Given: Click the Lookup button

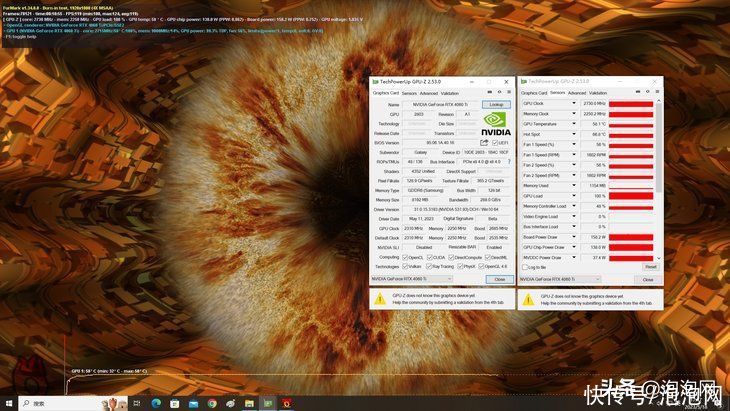Looking at the screenshot, I should pos(496,104).
